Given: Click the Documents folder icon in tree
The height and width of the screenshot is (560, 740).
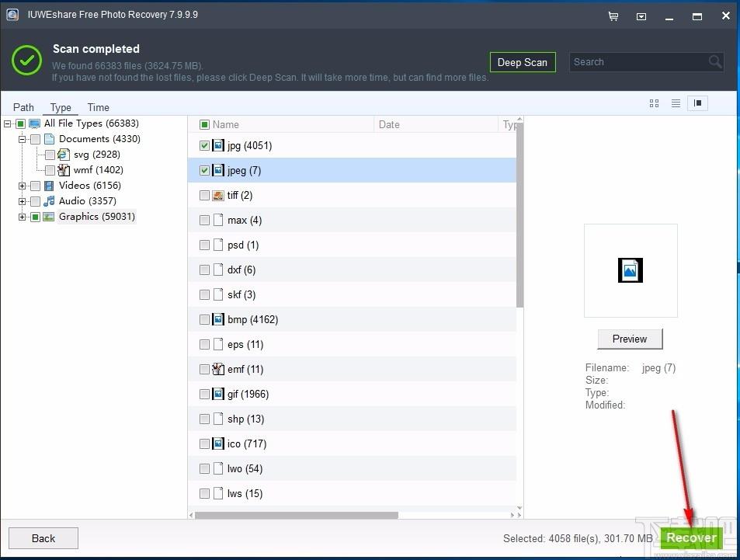Looking at the screenshot, I should tap(49, 139).
